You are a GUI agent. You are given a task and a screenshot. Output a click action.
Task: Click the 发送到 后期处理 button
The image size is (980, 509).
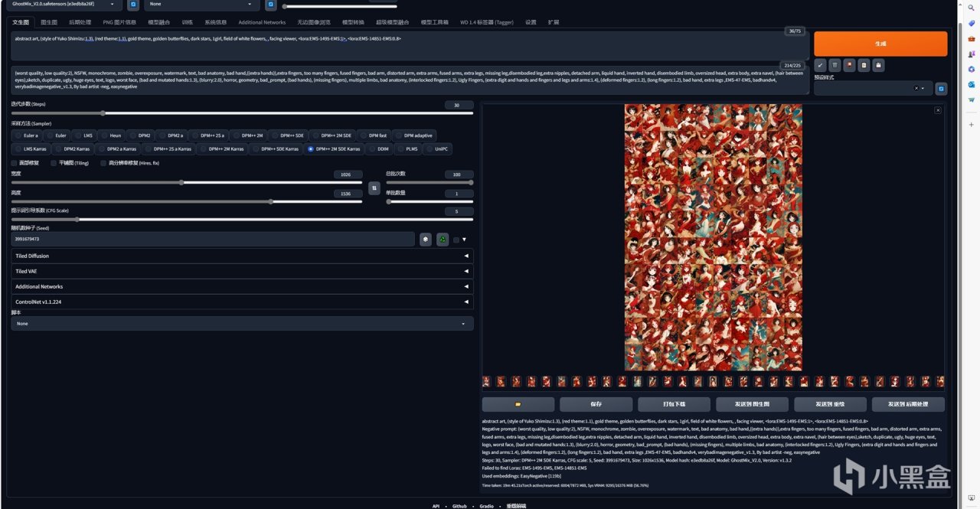[908, 404]
